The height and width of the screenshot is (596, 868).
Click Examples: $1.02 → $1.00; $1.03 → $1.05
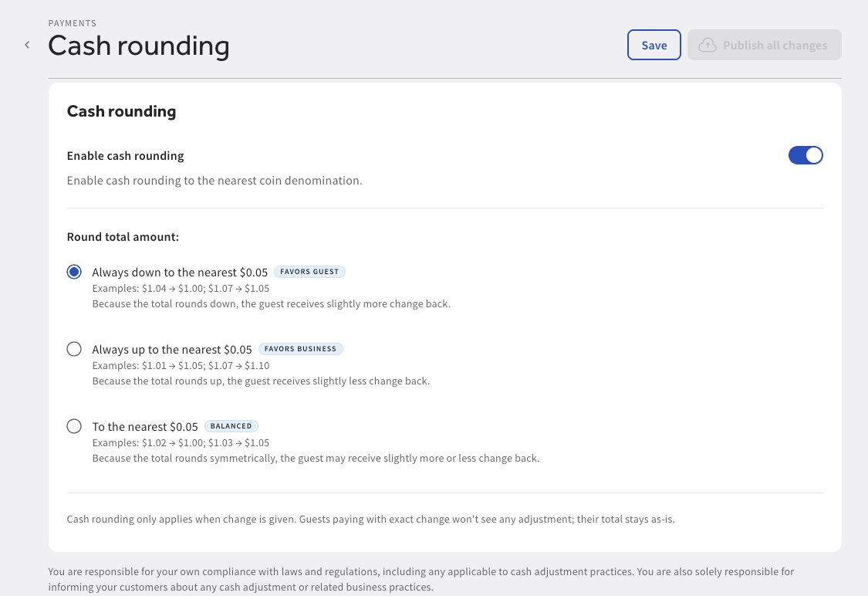(181, 442)
